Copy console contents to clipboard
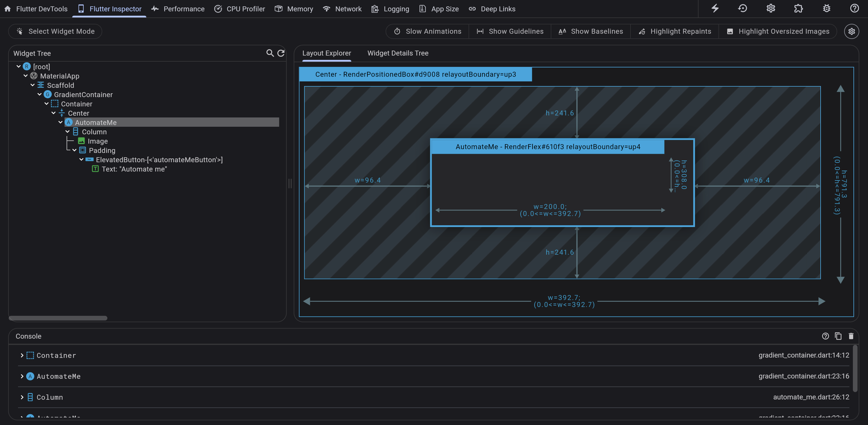Viewport: 868px width, 425px height. pos(838,336)
